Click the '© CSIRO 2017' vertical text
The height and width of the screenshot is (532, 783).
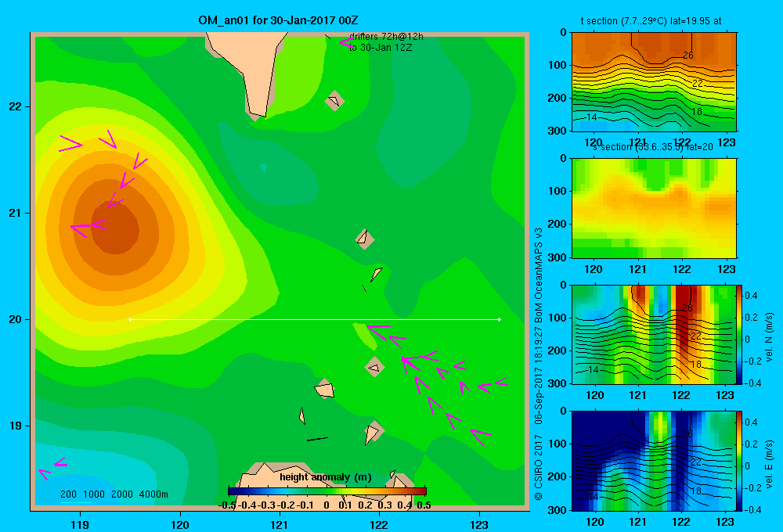539,468
